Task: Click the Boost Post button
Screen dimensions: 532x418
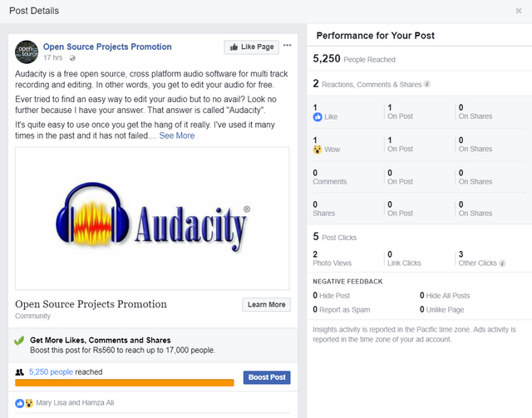Action: point(266,377)
